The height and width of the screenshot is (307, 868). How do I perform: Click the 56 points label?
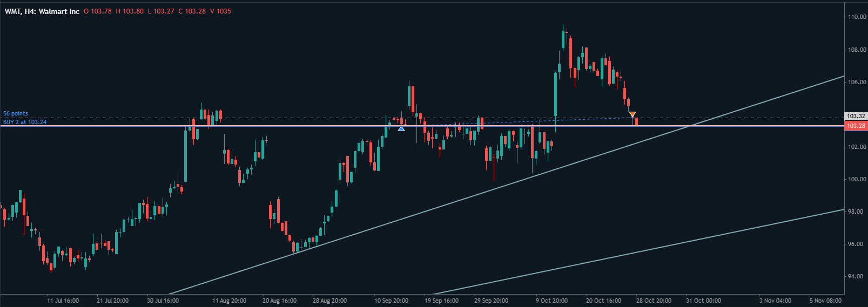(x=16, y=113)
